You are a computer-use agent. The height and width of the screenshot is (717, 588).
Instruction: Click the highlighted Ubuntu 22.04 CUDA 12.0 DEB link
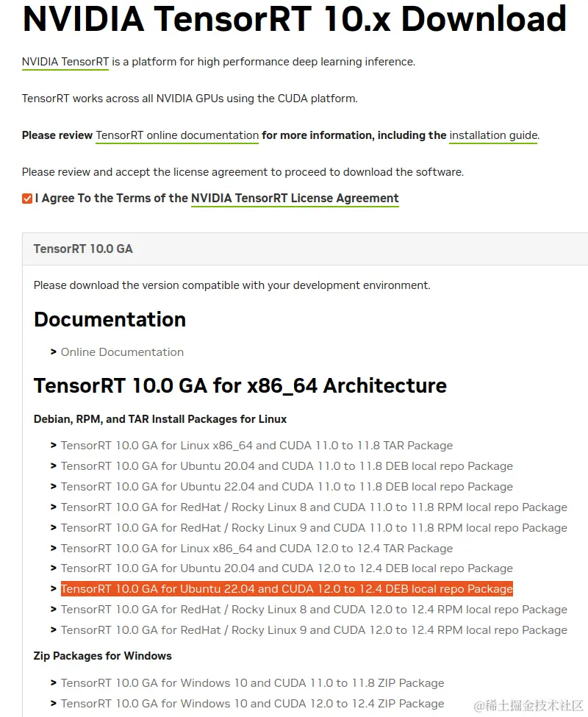click(x=287, y=588)
